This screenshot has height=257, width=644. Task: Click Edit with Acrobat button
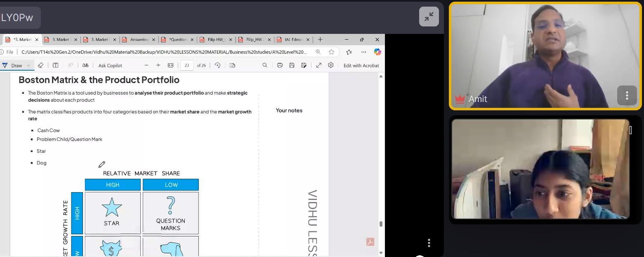pos(361,65)
